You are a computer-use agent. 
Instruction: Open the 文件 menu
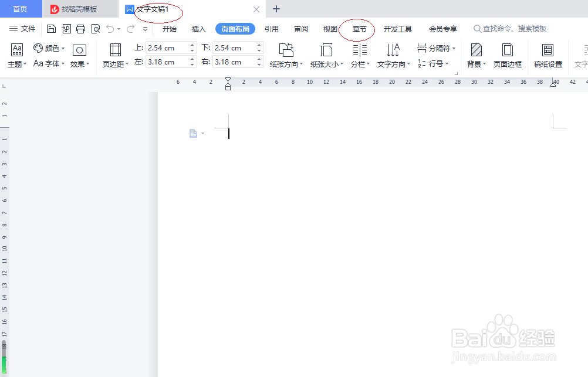[22, 29]
